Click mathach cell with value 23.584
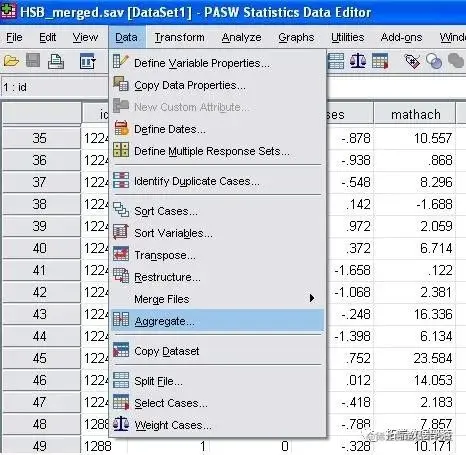 pos(415,358)
